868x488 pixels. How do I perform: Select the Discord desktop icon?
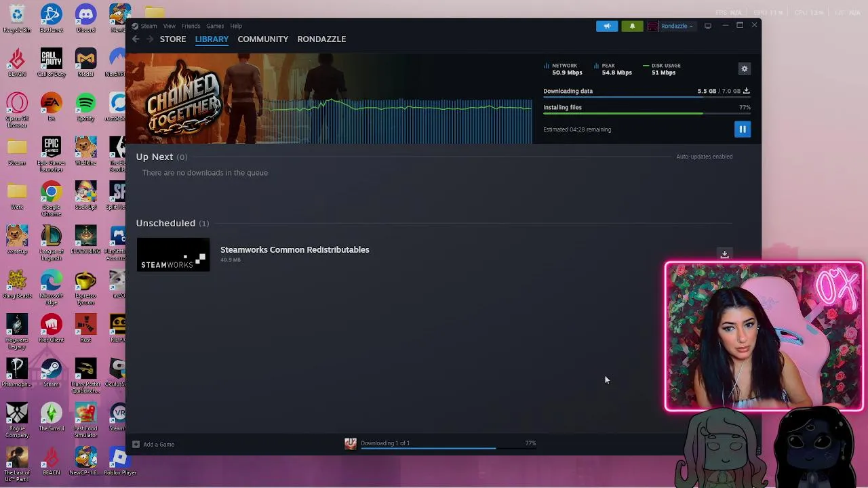coord(85,19)
